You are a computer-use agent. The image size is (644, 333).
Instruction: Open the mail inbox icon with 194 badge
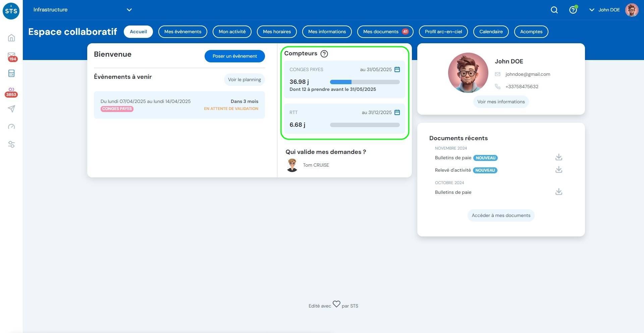click(x=11, y=56)
